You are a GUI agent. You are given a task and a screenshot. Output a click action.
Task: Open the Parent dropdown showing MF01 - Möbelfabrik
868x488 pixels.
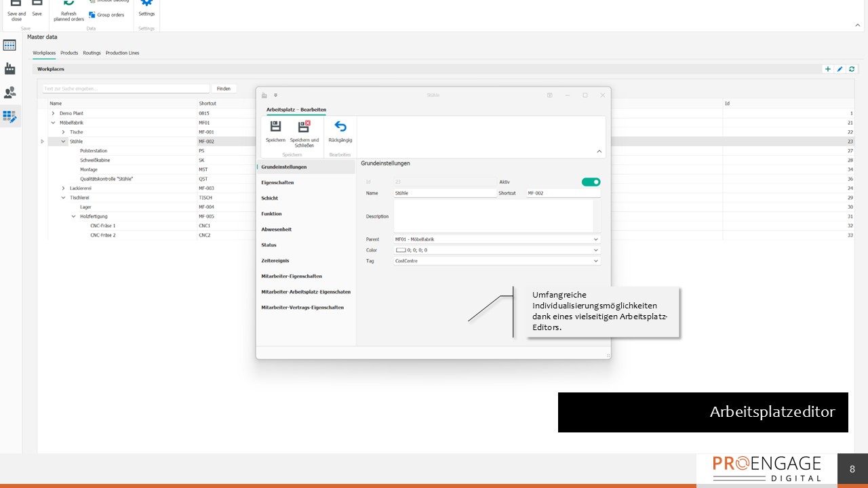click(x=595, y=239)
